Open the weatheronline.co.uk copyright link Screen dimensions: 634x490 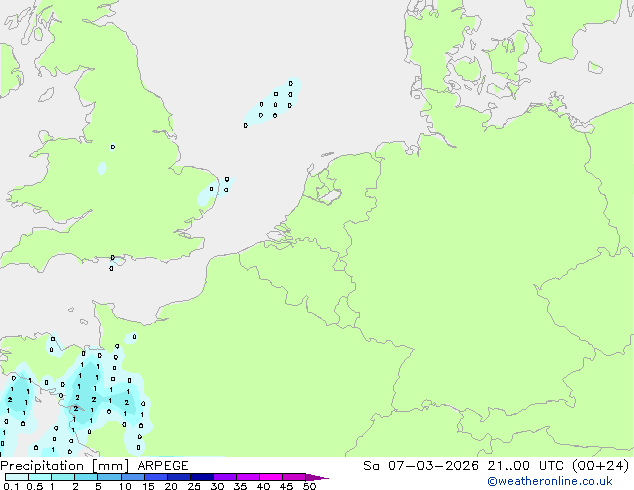[x=549, y=481]
